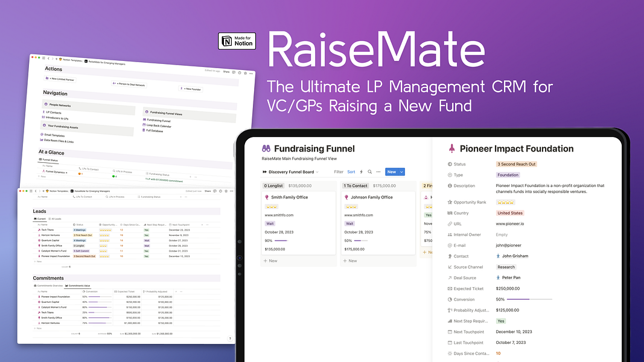Click the Johnson Family Office card icon
Image resolution: width=644 pixels, height=362 pixels.
346,197
